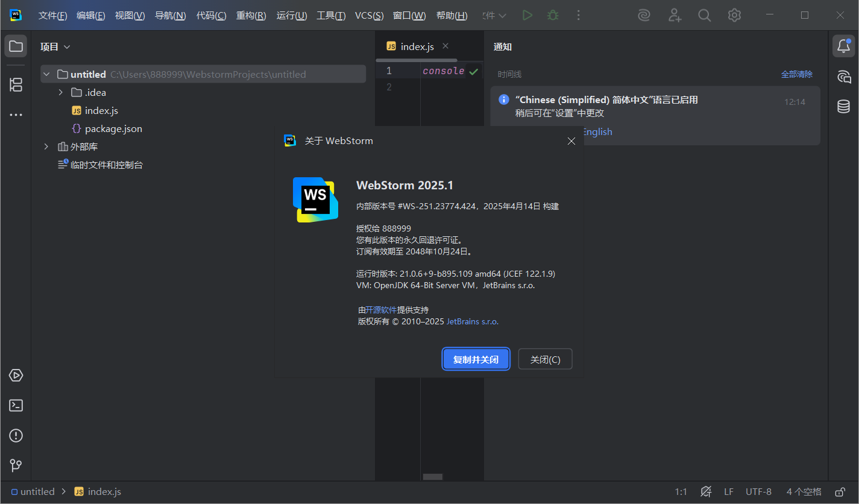
Task: Open the AI Assistant chat icon
Action: click(844, 77)
